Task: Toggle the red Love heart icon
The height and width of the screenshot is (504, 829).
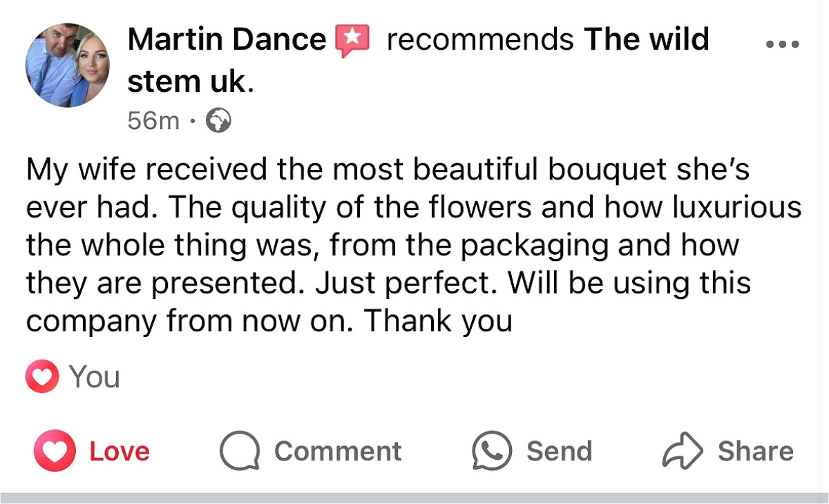Action: 55,451
